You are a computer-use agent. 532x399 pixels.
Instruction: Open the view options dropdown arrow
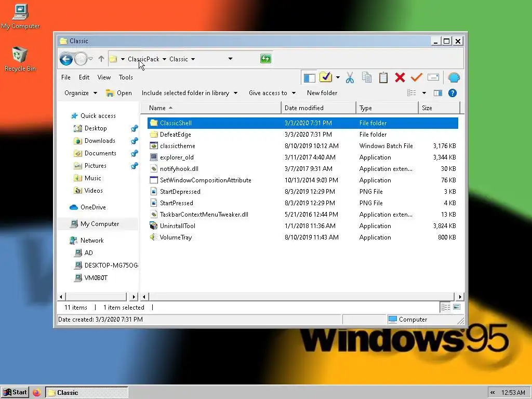(x=424, y=93)
